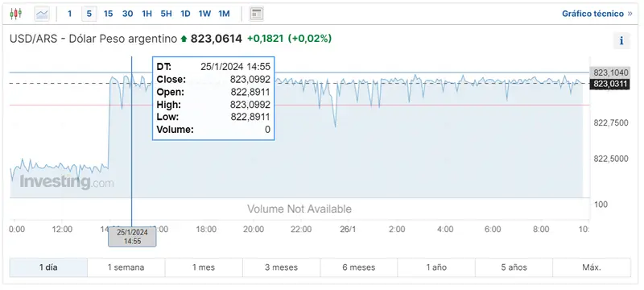Open the chart layout table icon
644x290 pixels.
coord(256,14)
